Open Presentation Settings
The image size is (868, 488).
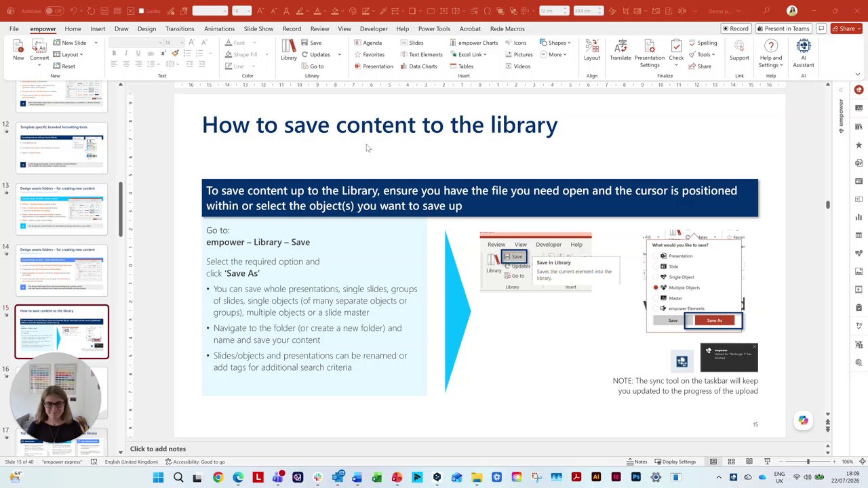(x=649, y=52)
